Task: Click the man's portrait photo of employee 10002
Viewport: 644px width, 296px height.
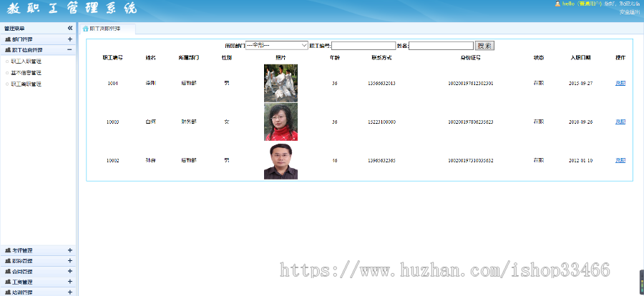Action: coord(280,161)
